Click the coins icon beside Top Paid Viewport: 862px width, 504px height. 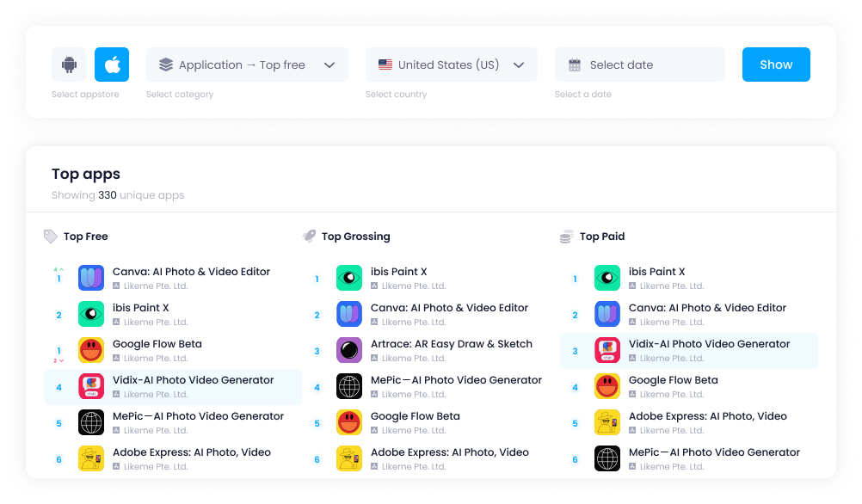(x=567, y=237)
